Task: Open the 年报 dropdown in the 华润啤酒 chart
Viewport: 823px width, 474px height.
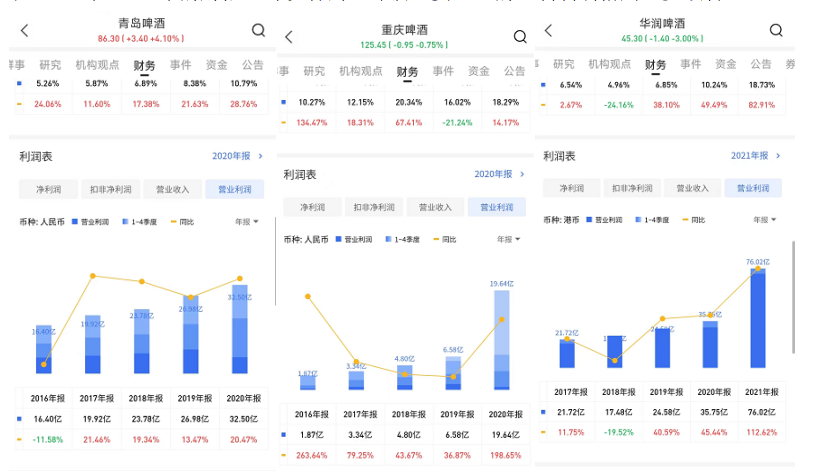Action: (x=765, y=220)
